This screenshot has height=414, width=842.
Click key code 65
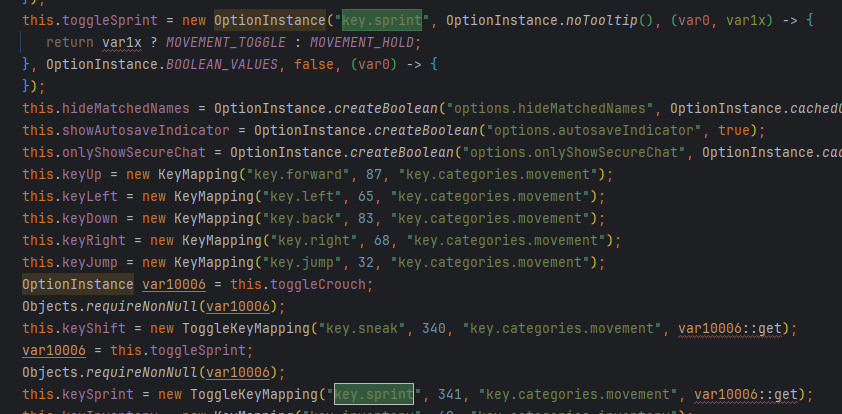pos(366,197)
